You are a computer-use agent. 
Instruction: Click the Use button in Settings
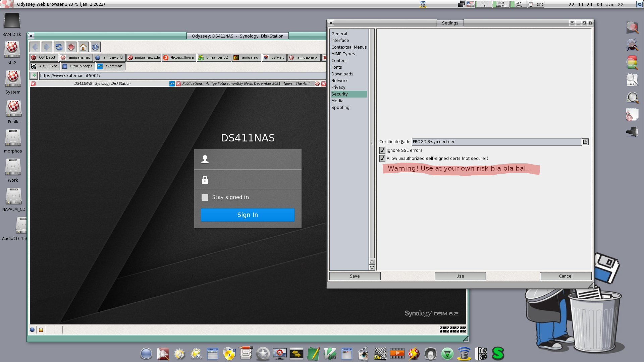(460, 276)
